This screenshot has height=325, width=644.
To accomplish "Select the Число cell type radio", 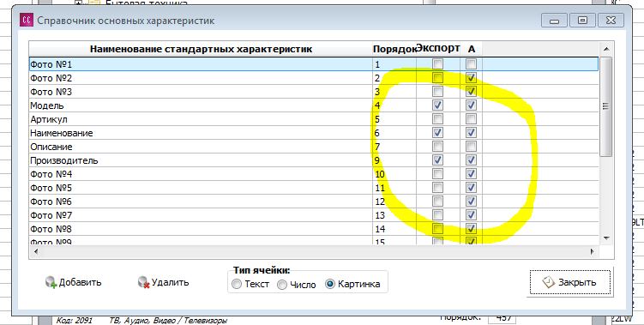I will coord(282,285).
